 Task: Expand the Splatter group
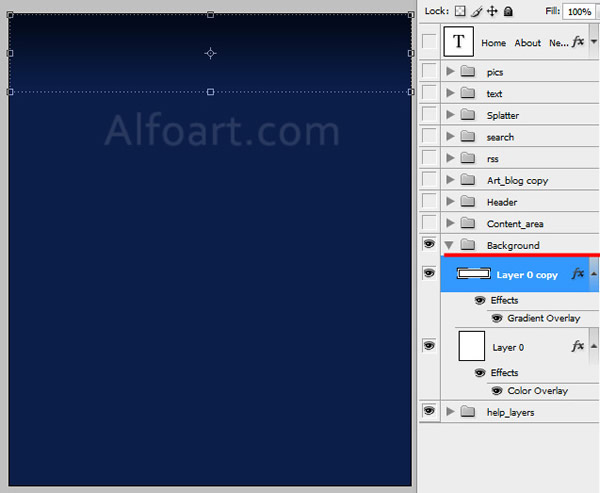tap(450, 114)
